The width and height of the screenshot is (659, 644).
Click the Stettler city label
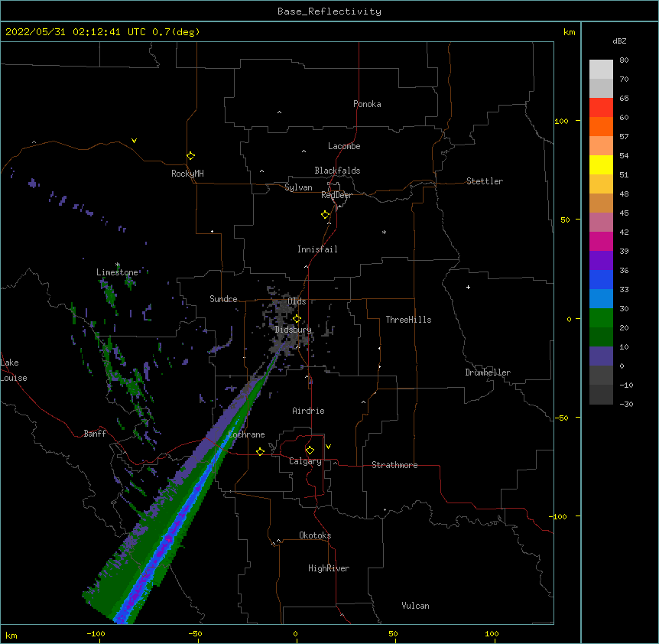(x=485, y=181)
